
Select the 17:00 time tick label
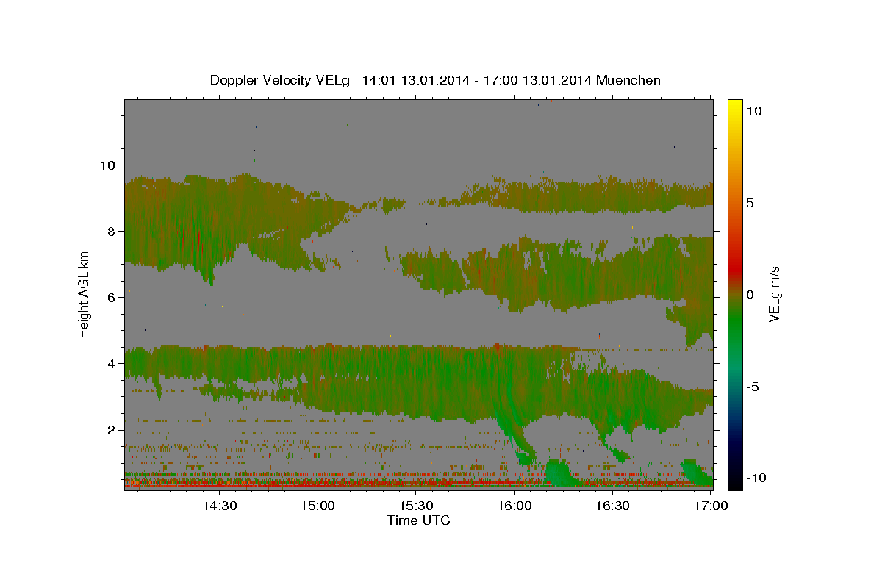711,506
